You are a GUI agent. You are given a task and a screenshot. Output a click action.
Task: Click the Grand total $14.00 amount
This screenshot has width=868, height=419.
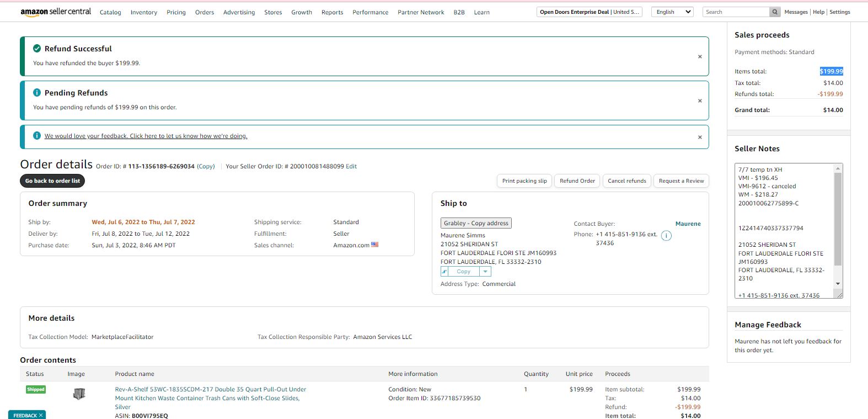[x=833, y=110]
